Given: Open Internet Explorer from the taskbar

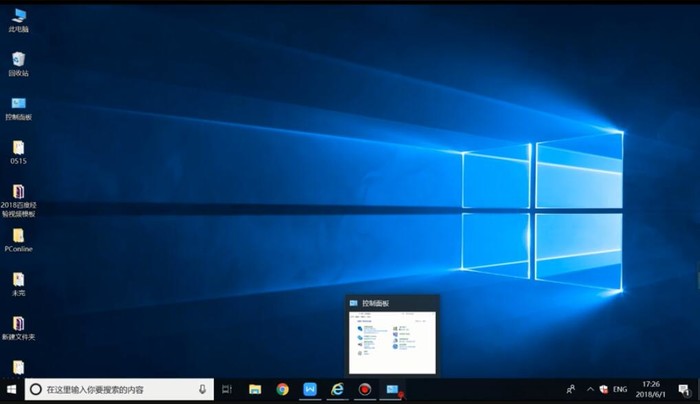Looking at the screenshot, I should (x=338, y=389).
